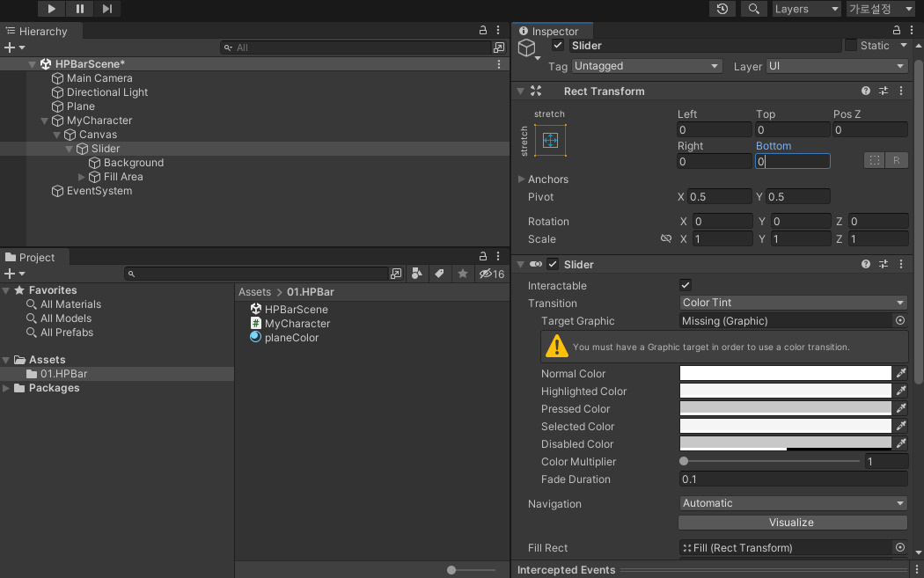The height and width of the screenshot is (578, 924).
Task: Select All Prefabs favorite
Action: pos(66,333)
